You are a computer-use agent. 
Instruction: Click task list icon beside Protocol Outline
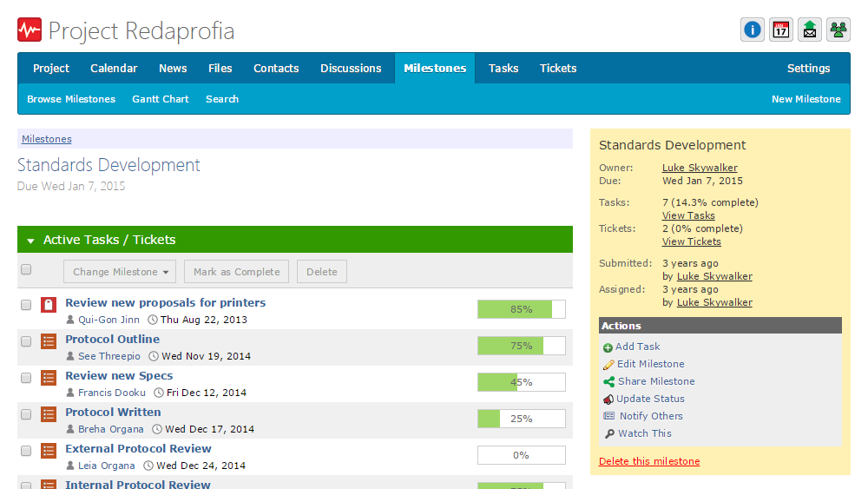click(49, 341)
